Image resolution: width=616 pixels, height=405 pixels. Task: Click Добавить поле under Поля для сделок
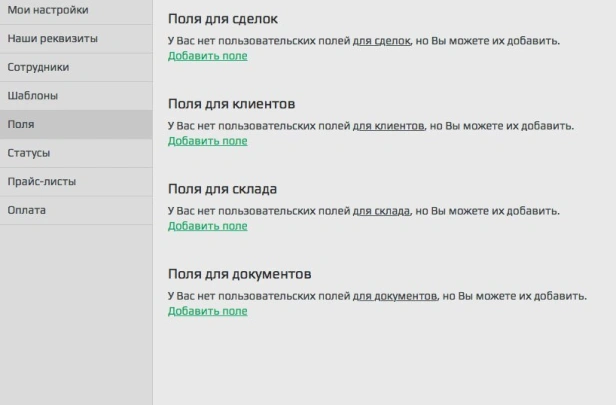[x=207, y=56]
